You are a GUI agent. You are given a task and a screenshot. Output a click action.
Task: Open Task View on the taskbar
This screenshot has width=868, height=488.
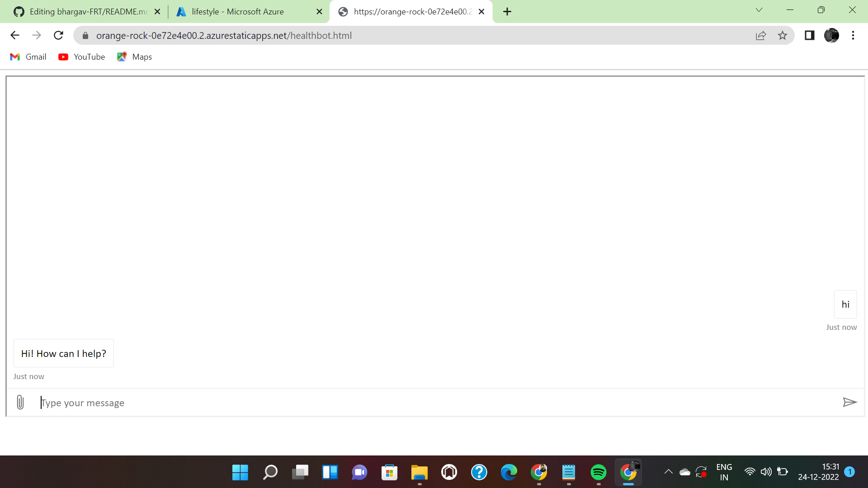[300, 473]
